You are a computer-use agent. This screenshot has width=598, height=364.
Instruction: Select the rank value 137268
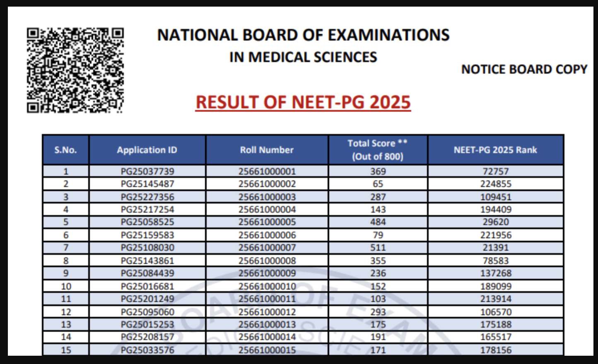click(x=496, y=273)
